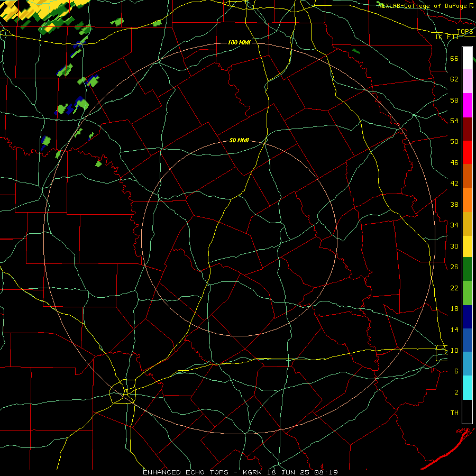This screenshot has height=476, width=476.
Task: Click the gold swatch between 38 and 34
Action: click(x=467, y=223)
